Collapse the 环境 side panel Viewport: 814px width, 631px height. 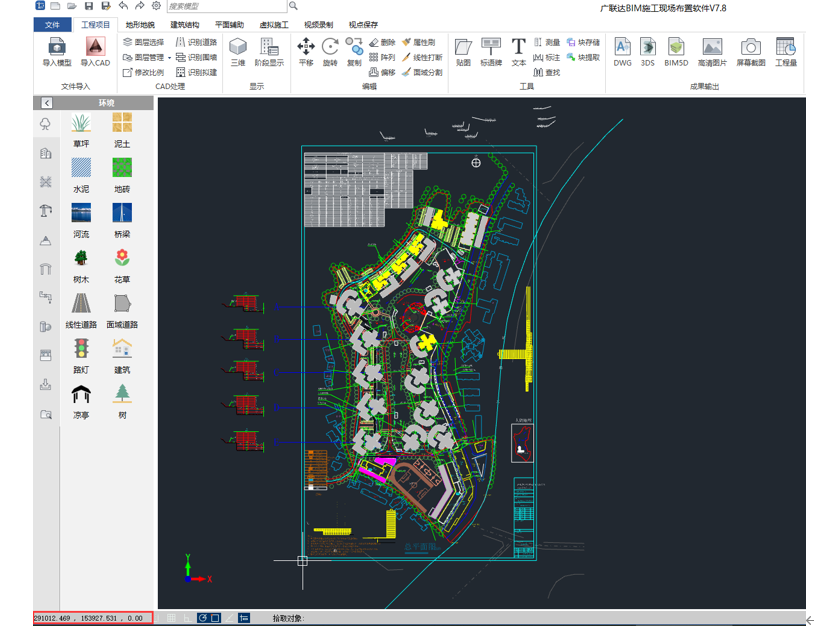47,103
